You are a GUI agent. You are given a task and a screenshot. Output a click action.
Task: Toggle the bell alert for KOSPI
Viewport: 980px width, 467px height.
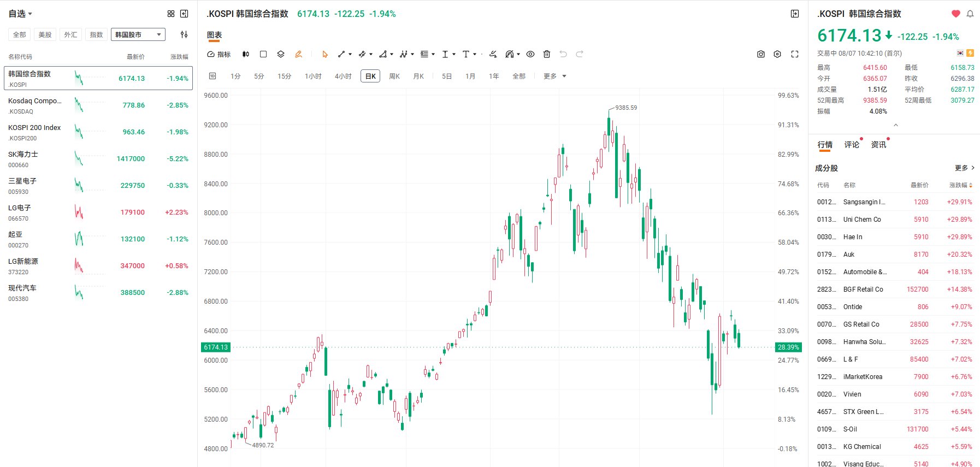(x=970, y=14)
